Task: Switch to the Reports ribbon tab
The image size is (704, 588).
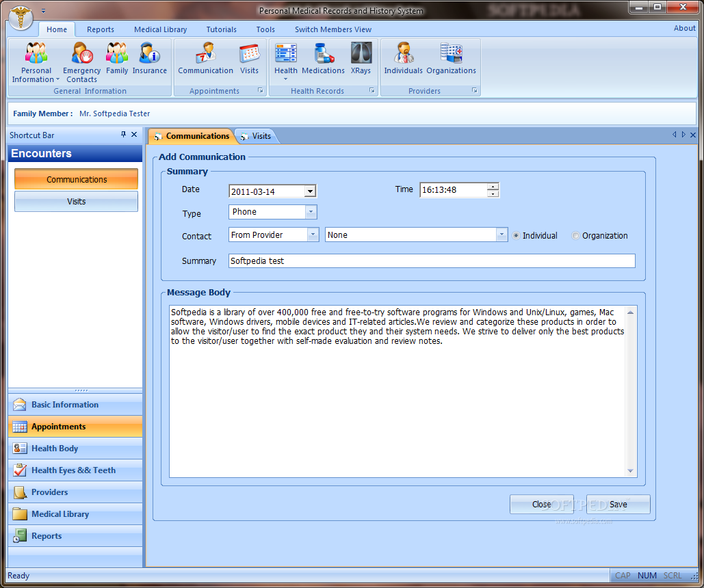Action: (x=101, y=29)
